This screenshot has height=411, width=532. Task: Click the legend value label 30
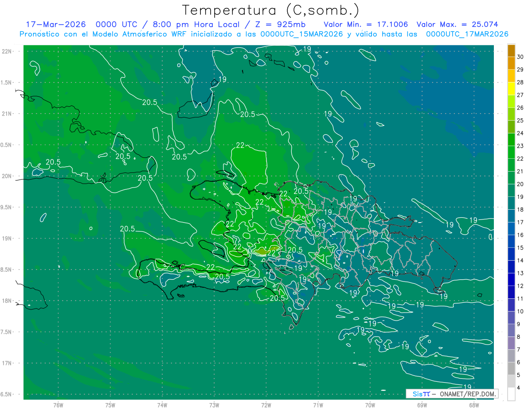[x=520, y=57]
